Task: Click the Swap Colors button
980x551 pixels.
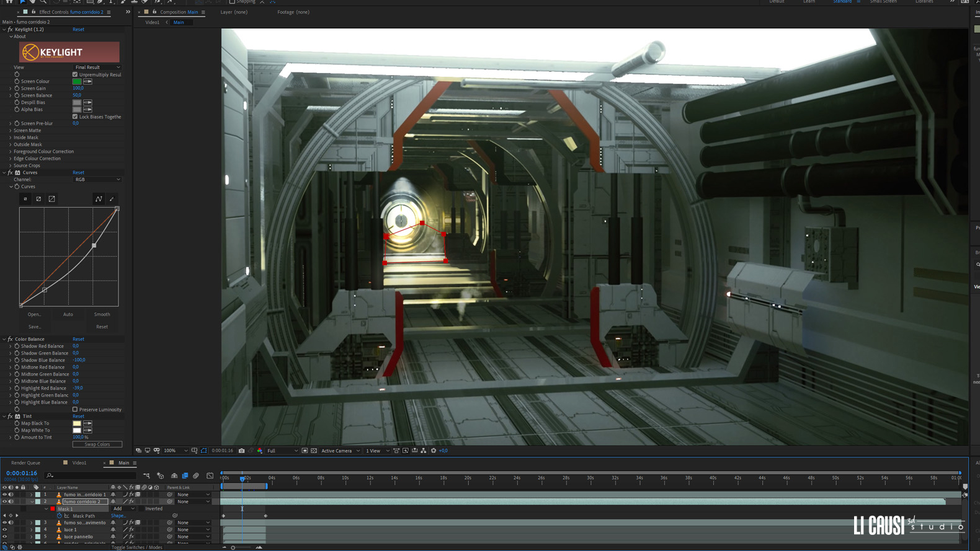Action: tap(97, 444)
